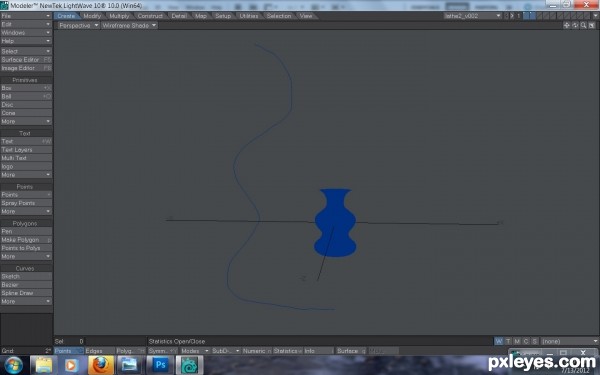Open the lathe2_v002 object dropdown
This screenshot has width=600, height=375.
473,16
